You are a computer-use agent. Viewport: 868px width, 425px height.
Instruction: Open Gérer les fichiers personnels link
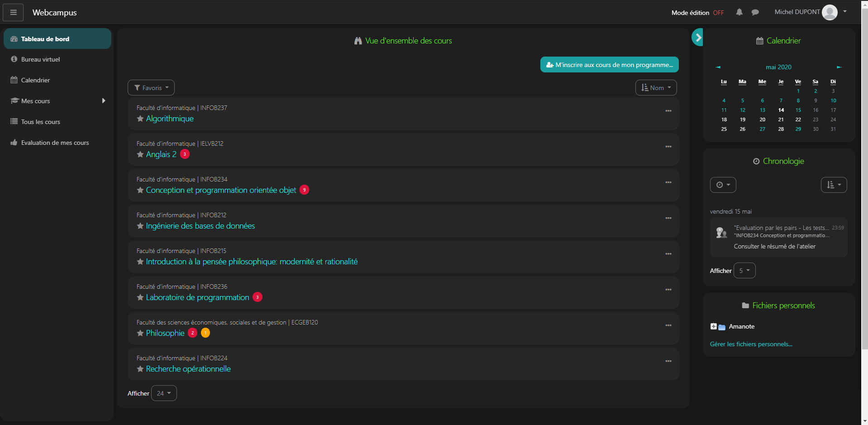click(x=751, y=344)
